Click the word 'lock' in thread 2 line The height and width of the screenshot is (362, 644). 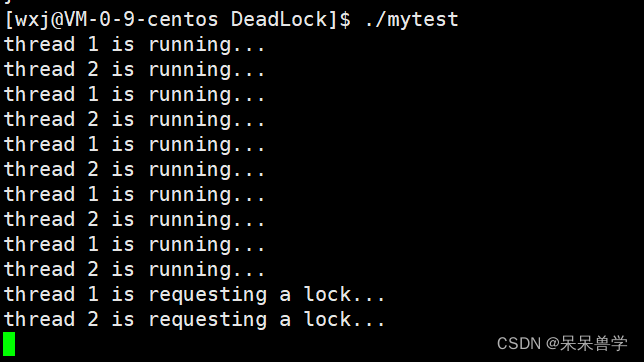click(x=327, y=319)
